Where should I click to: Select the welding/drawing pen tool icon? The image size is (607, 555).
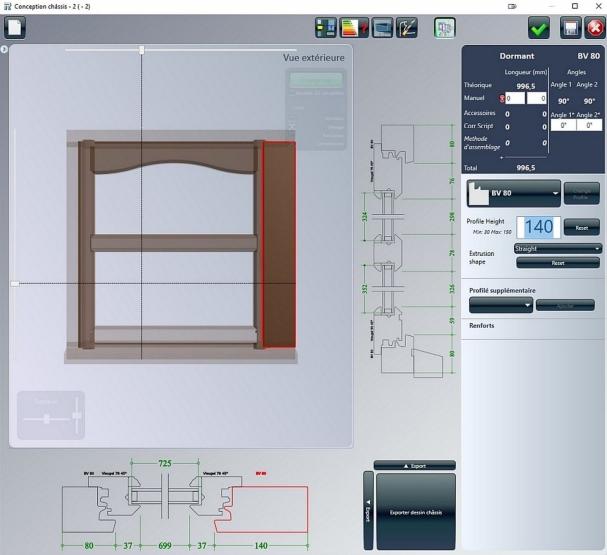407,28
